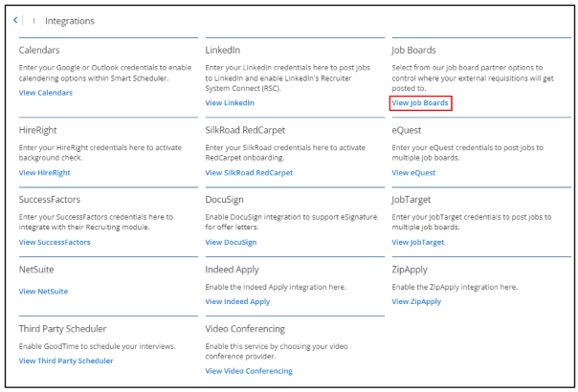Open the View Job Boards link
Screen dimensions: 578x392
click(x=420, y=103)
